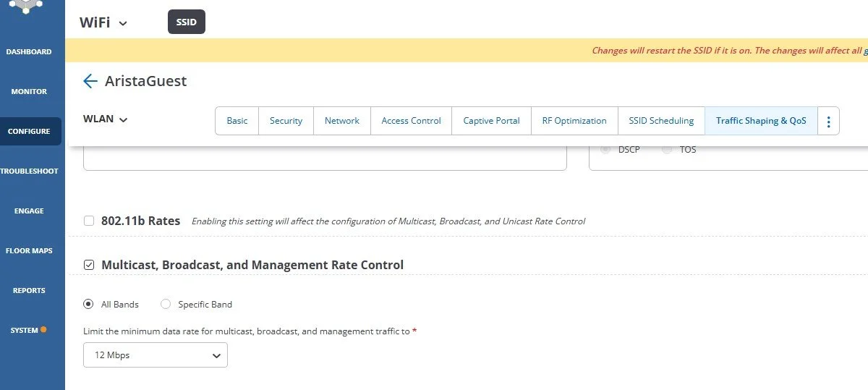The image size is (868, 390).
Task: Expand the WiFi service dropdown
Action: coord(103,22)
